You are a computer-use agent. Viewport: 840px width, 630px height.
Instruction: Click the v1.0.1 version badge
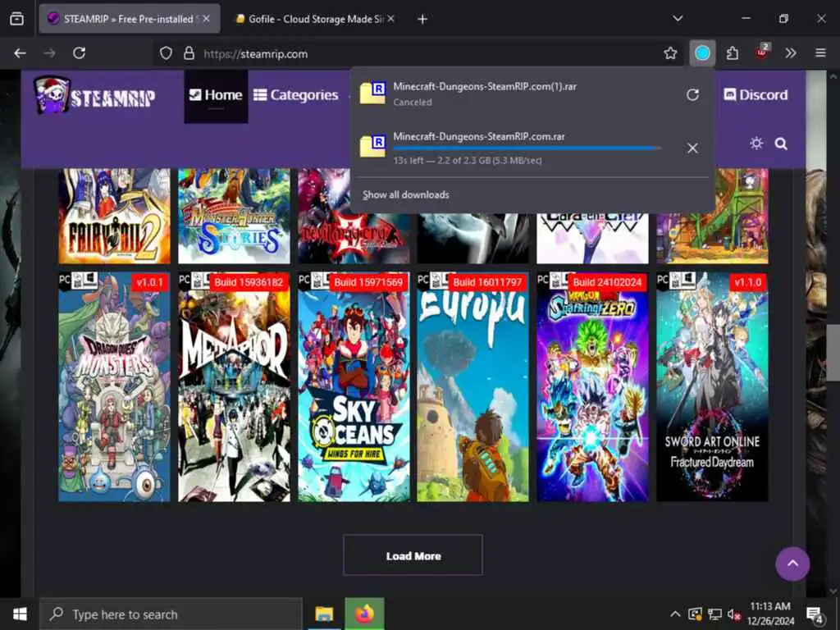pos(150,282)
